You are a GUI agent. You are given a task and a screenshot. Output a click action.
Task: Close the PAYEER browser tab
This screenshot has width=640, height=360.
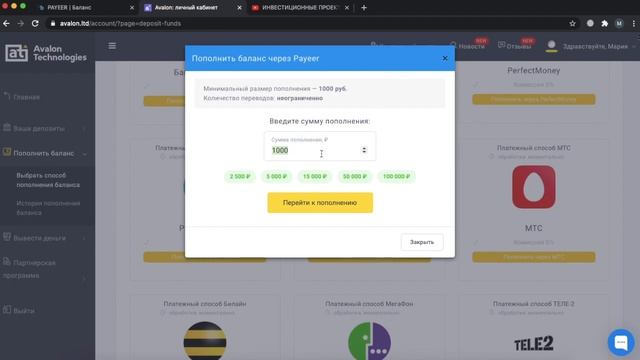(132, 7)
